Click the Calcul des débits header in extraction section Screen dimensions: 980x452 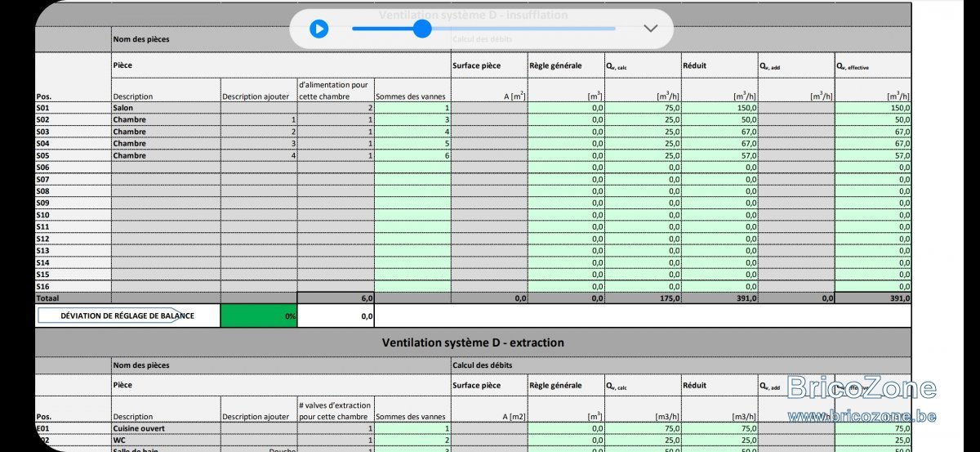pos(483,365)
